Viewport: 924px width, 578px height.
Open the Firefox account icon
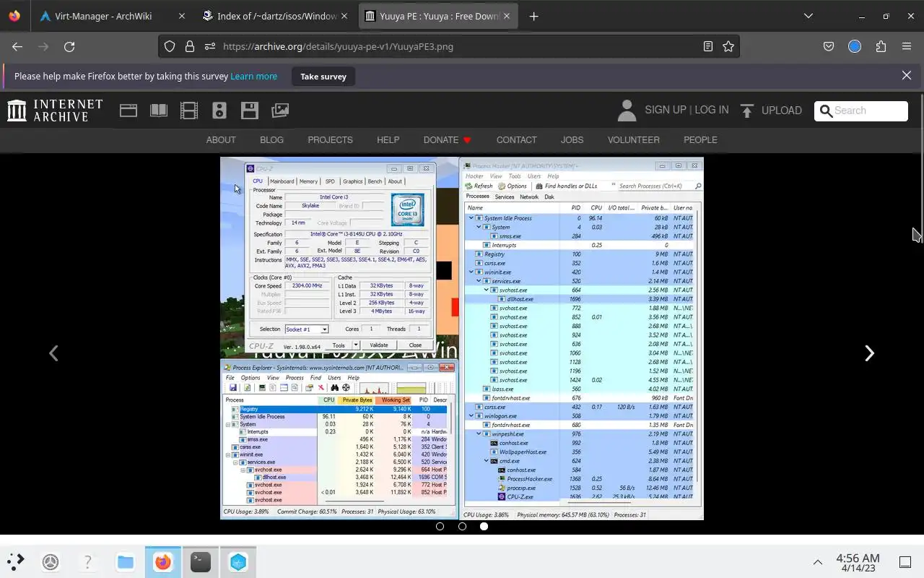click(x=855, y=46)
